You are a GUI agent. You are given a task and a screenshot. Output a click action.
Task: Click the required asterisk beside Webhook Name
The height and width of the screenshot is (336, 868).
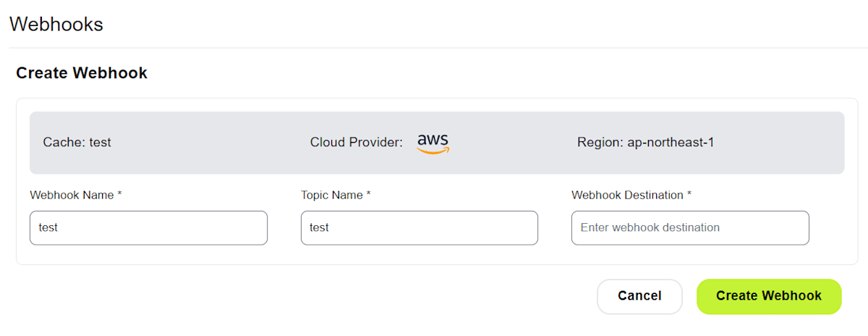tap(120, 194)
